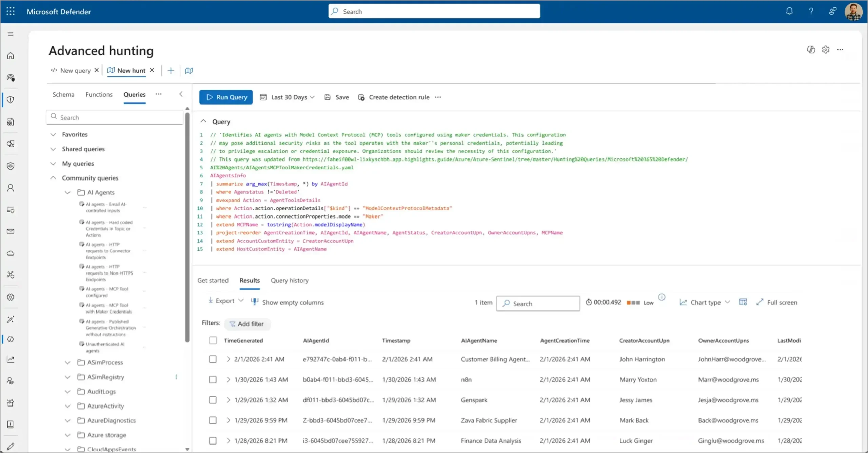Open the query resource usage info icon
Viewport: 868px width, 453px height.
click(x=662, y=297)
